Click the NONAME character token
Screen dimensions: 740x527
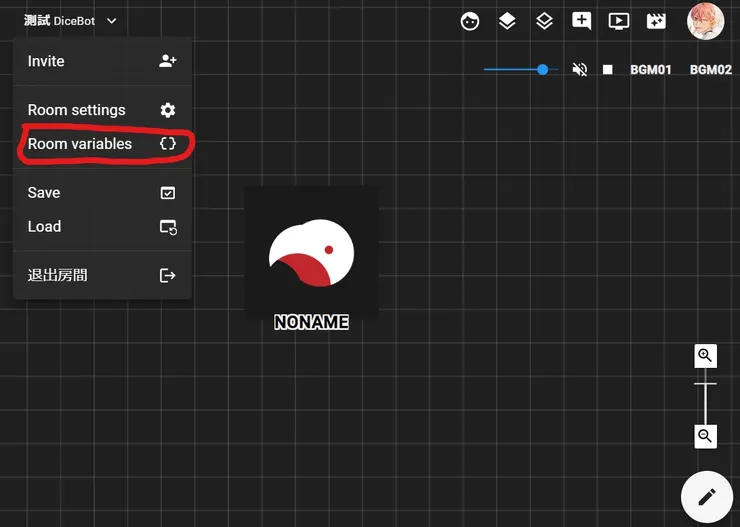(311, 252)
